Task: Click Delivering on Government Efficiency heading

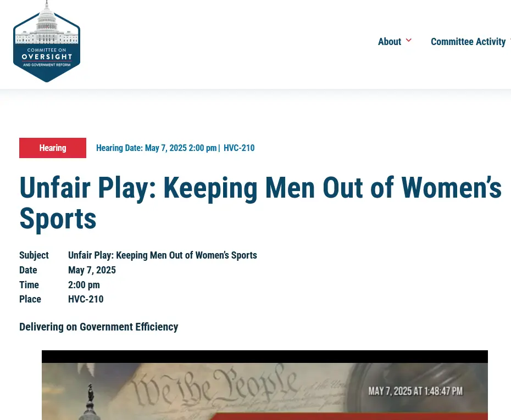Action: pos(99,327)
